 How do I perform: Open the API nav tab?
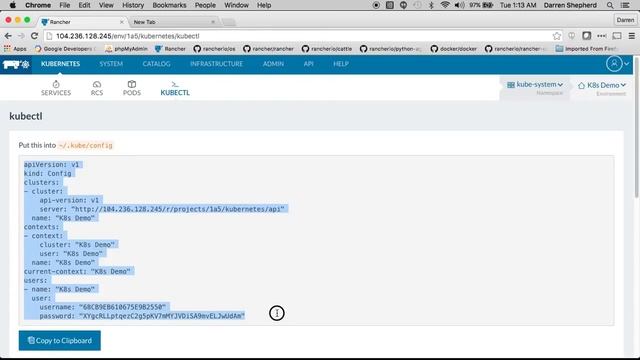click(309, 64)
